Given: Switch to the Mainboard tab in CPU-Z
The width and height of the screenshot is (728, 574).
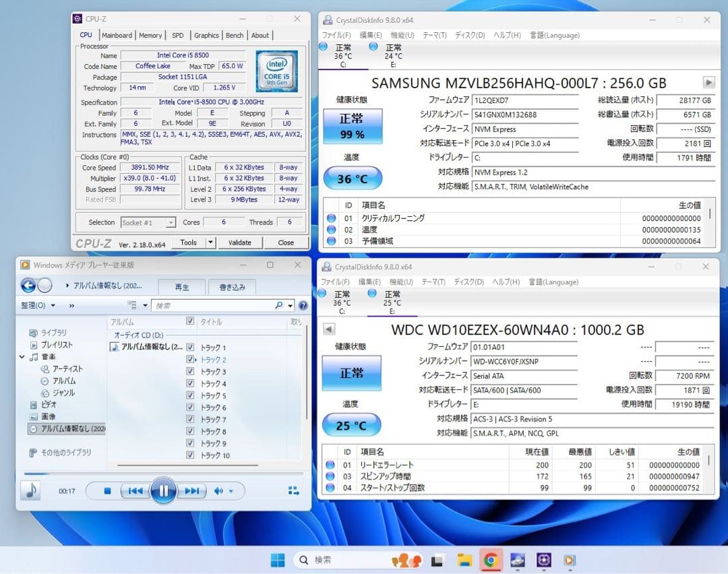Looking at the screenshot, I should pyautogui.click(x=117, y=35).
